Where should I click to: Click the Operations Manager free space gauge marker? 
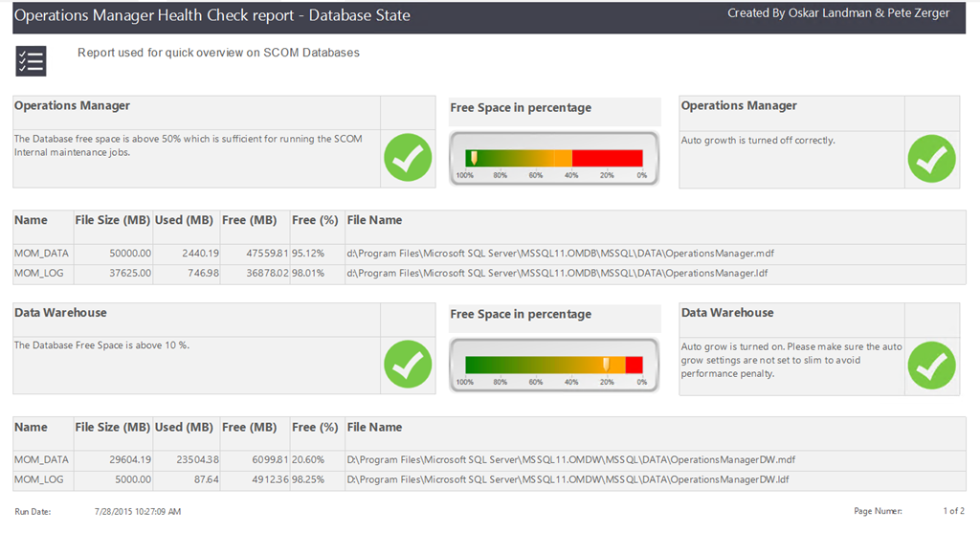tap(475, 158)
